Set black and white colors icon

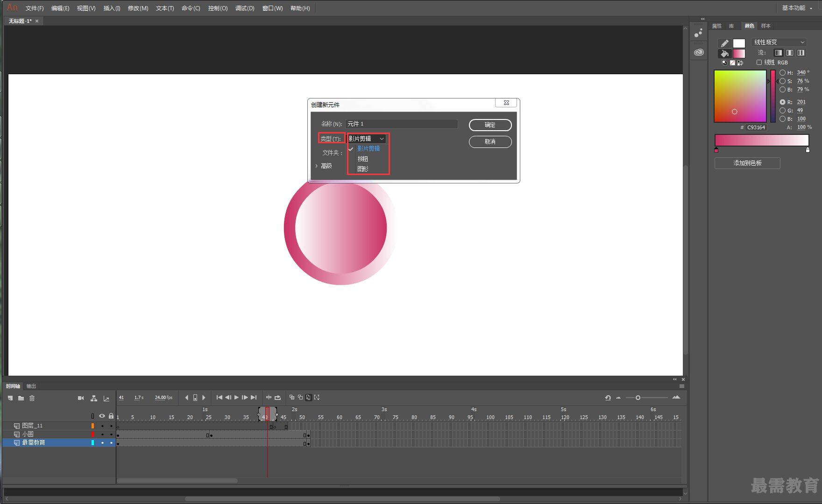(x=724, y=63)
